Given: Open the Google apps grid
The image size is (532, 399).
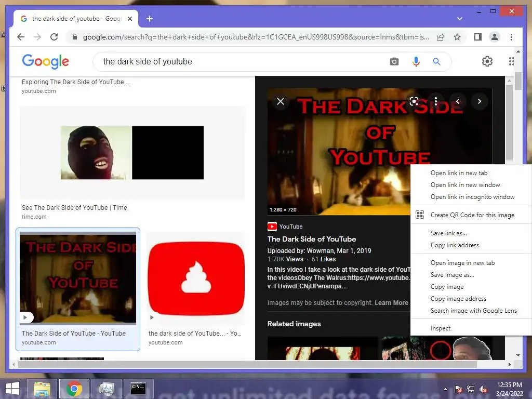Looking at the screenshot, I should click(x=511, y=61).
